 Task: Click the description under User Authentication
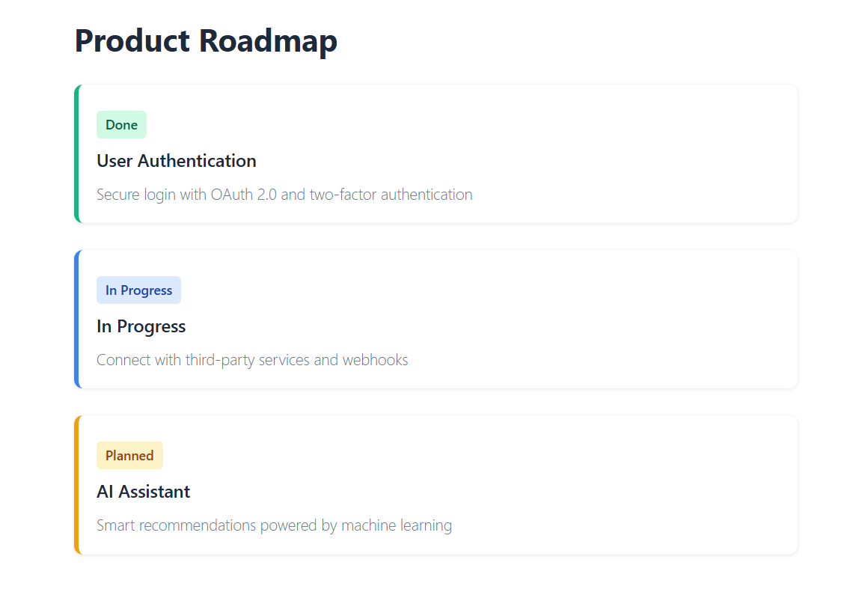click(284, 195)
